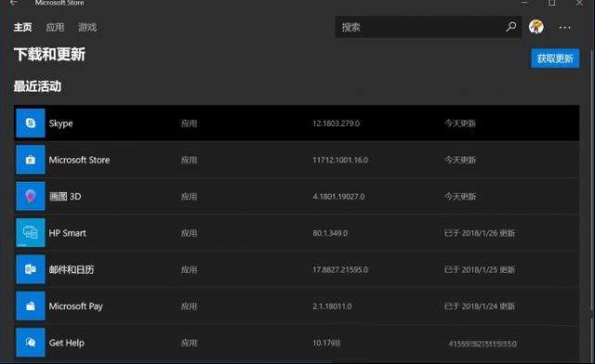Click the Microsoft Pay name text

(75, 306)
